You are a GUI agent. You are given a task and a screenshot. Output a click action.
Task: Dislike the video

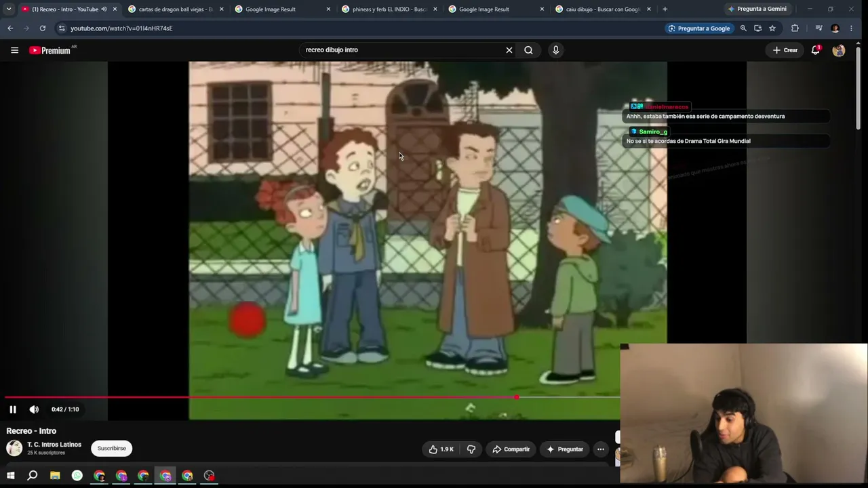click(x=471, y=449)
